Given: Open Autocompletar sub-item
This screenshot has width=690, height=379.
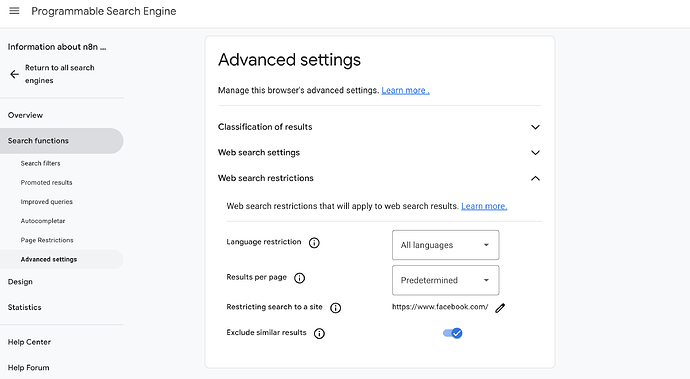Looking at the screenshot, I should click(43, 221).
